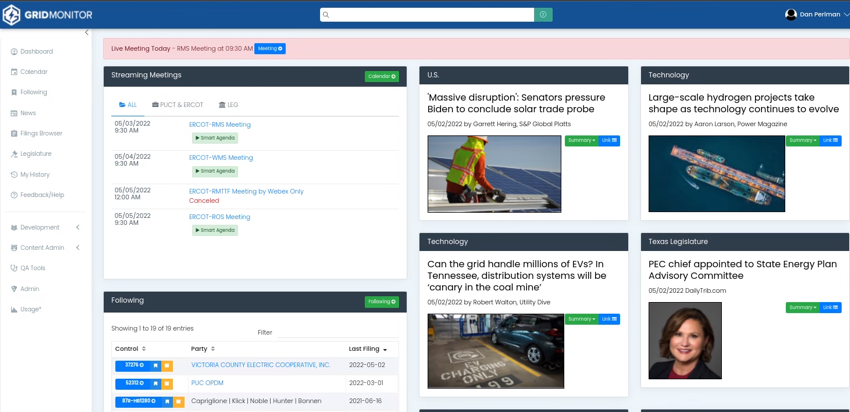
Task: Open Victoria County Electric Cooperative link
Action: (x=261, y=365)
